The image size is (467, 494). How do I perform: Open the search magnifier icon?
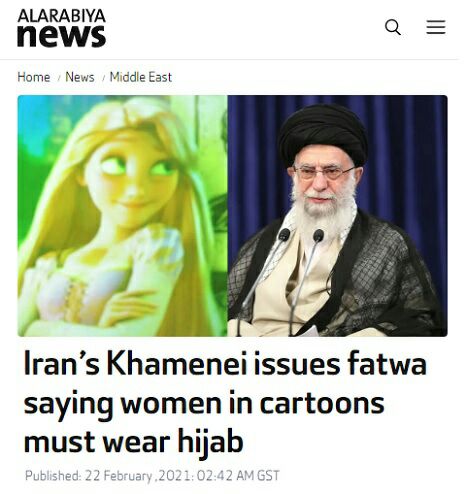(393, 27)
